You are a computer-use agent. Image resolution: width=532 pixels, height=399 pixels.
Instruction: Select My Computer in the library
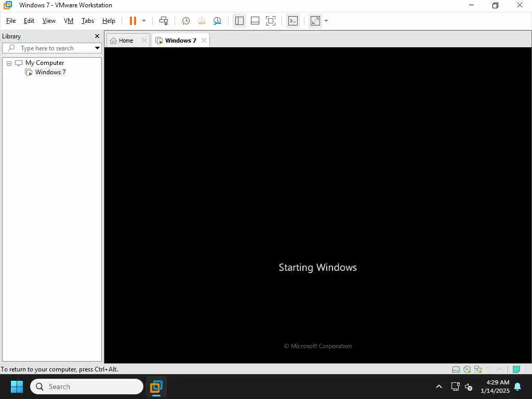pos(45,63)
